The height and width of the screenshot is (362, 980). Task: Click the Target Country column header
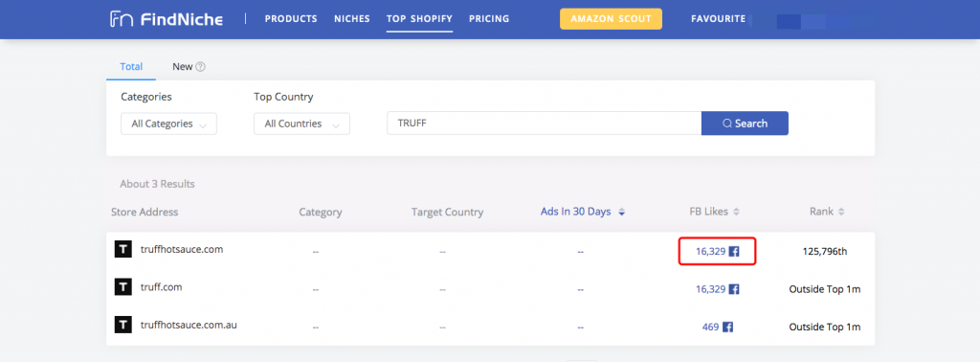(x=448, y=212)
